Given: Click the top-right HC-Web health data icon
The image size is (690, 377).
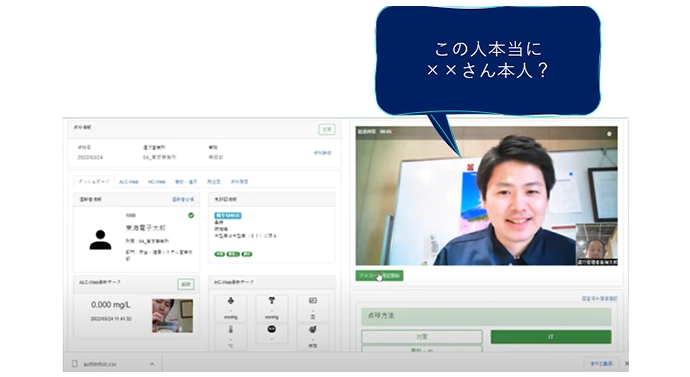Looking at the screenshot, I should [x=312, y=301].
